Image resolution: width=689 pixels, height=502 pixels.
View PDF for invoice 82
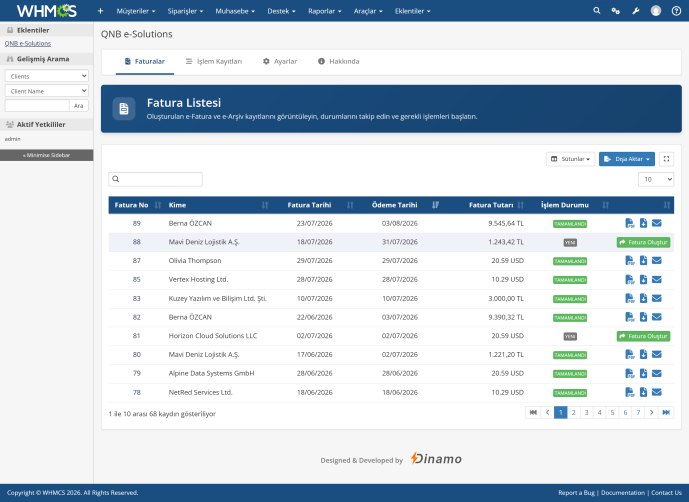click(630, 317)
